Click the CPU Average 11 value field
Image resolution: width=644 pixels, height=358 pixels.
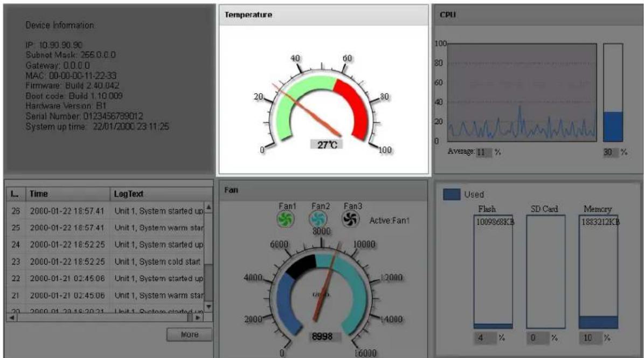coord(483,152)
